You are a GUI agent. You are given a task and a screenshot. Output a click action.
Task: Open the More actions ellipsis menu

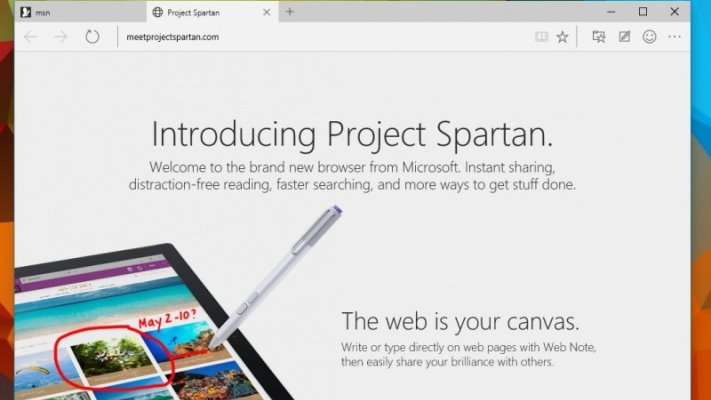point(674,37)
